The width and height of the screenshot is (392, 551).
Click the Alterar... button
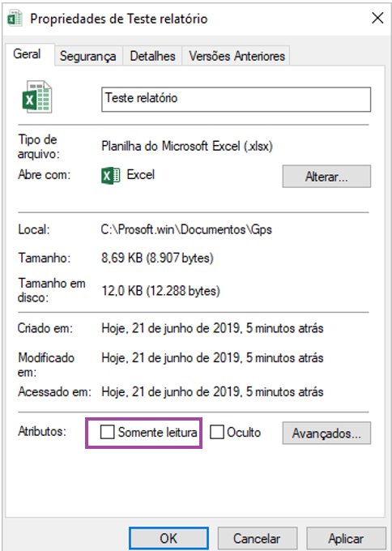(326, 177)
